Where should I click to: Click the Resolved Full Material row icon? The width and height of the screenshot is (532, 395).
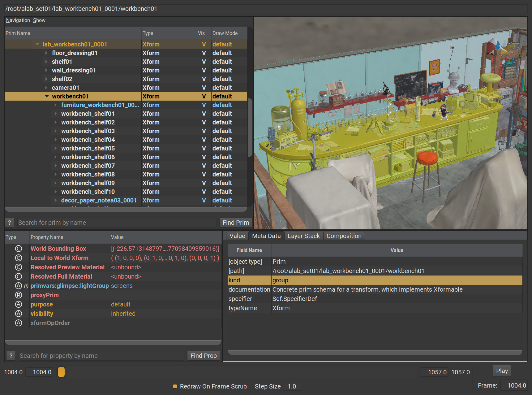[19, 276]
